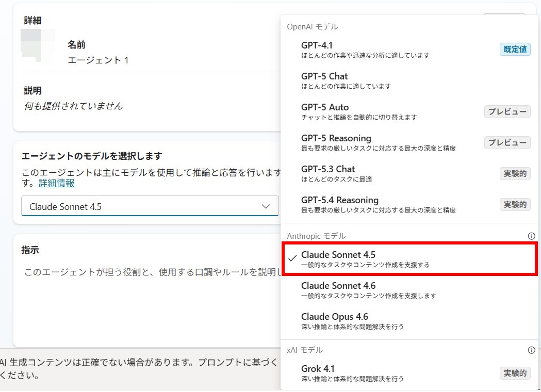Select the GPT-4.1 model option
The image size is (541, 392).
pyautogui.click(x=409, y=50)
